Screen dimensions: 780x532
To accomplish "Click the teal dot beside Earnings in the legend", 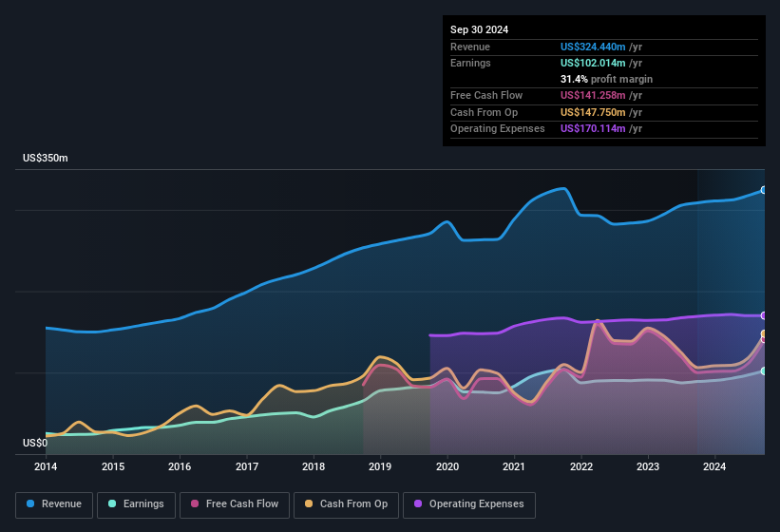I will point(113,503).
